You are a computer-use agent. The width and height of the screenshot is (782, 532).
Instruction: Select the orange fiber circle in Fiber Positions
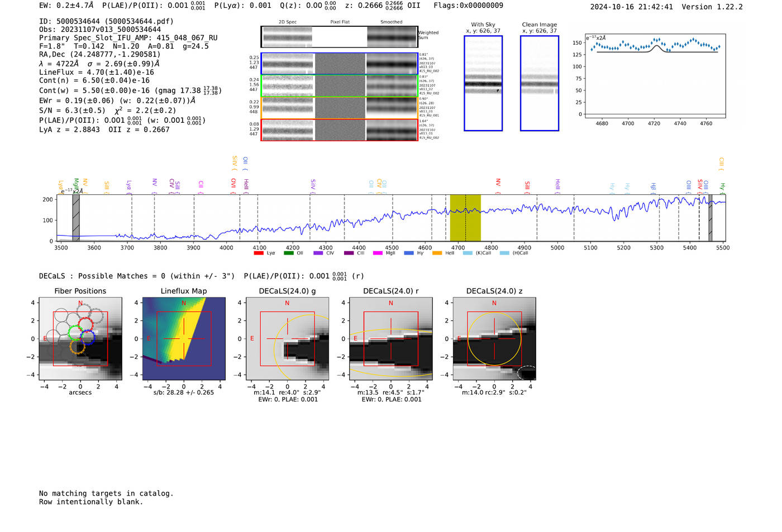pos(78,347)
